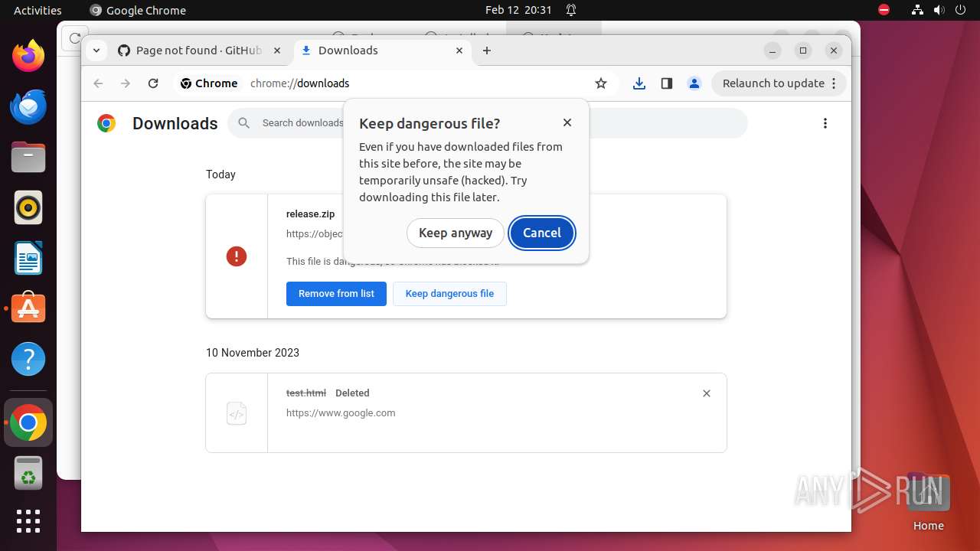This screenshot has width=980, height=551.
Task: Open the Help icon in dock
Action: click(x=28, y=359)
